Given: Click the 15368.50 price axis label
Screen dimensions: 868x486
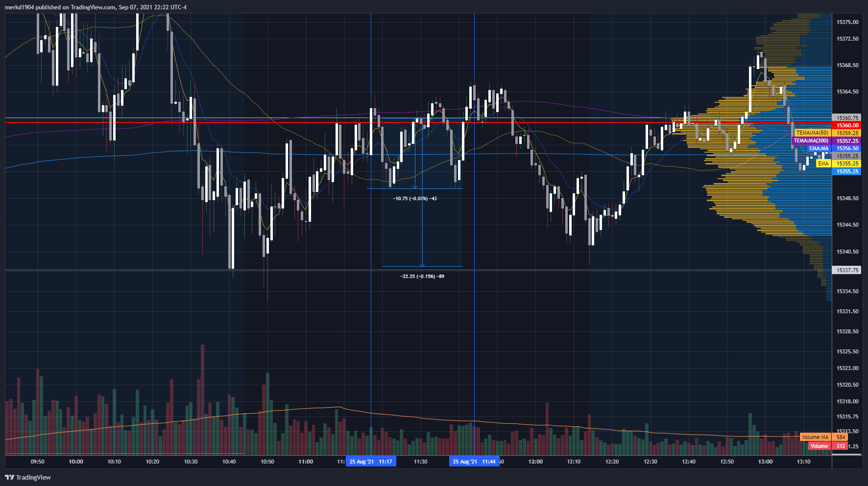Looking at the screenshot, I should 847,65.
